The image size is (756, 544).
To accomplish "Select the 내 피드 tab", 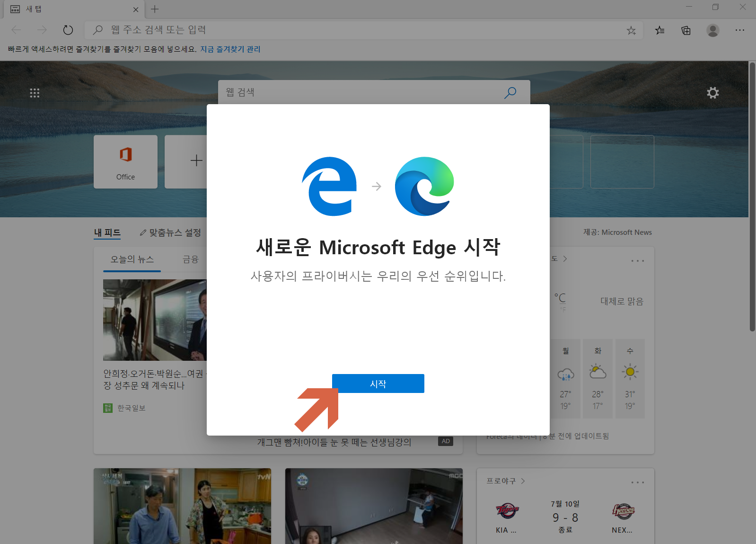I will (x=107, y=232).
